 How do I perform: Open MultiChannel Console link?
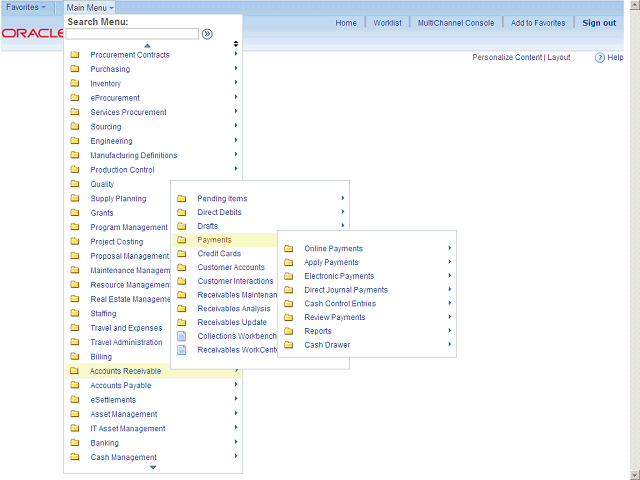pyautogui.click(x=456, y=23)
